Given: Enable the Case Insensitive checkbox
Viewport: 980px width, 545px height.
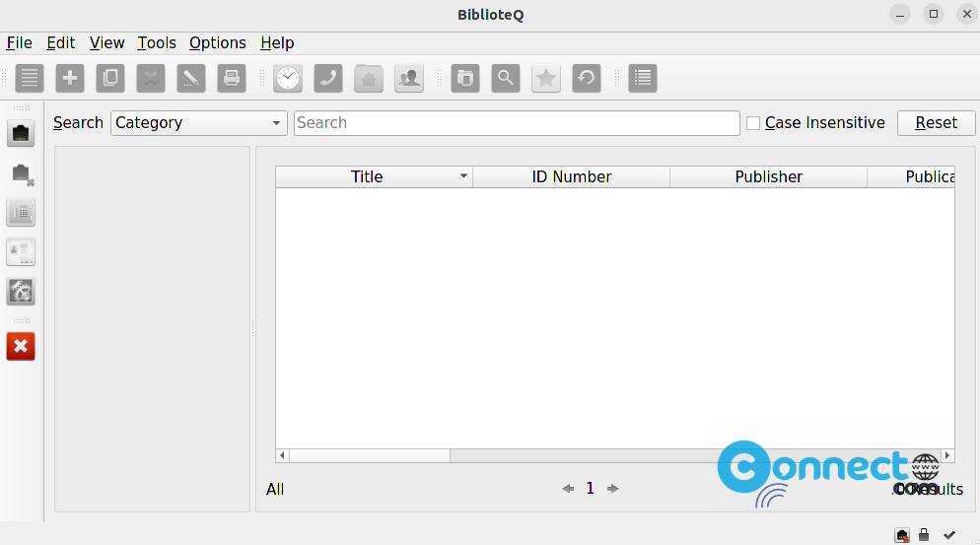Looking at the screenshot, I should click(753, 123).
